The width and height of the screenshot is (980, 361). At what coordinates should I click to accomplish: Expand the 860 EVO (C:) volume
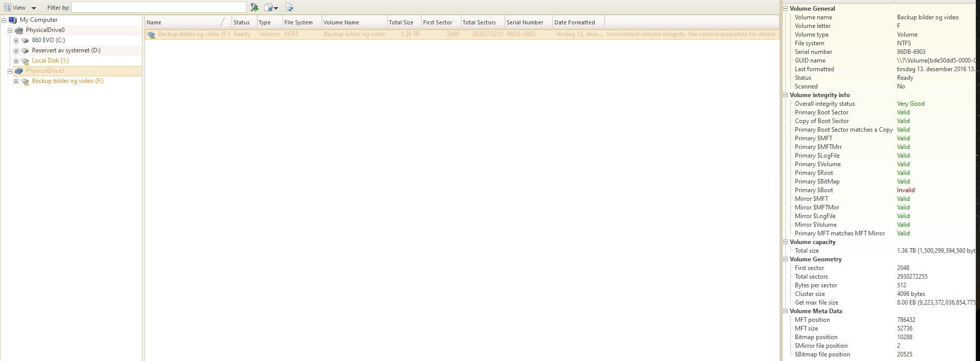[16, 41]
